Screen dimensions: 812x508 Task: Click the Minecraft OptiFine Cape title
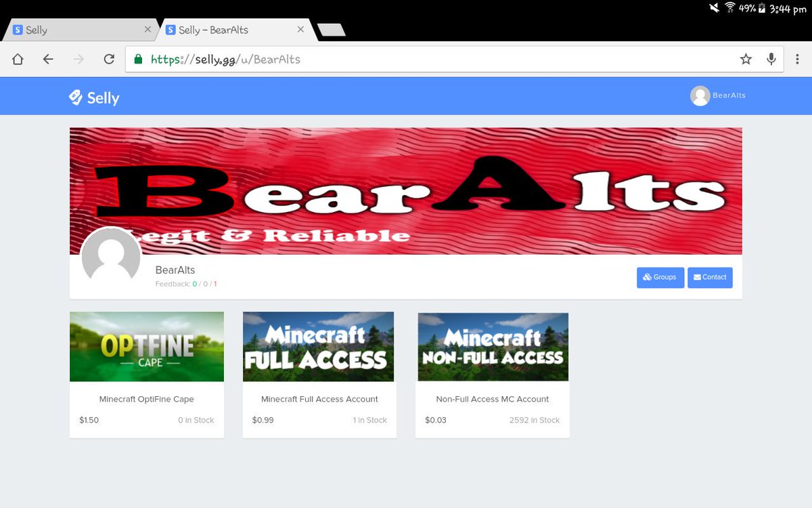(x=147, y=399)
